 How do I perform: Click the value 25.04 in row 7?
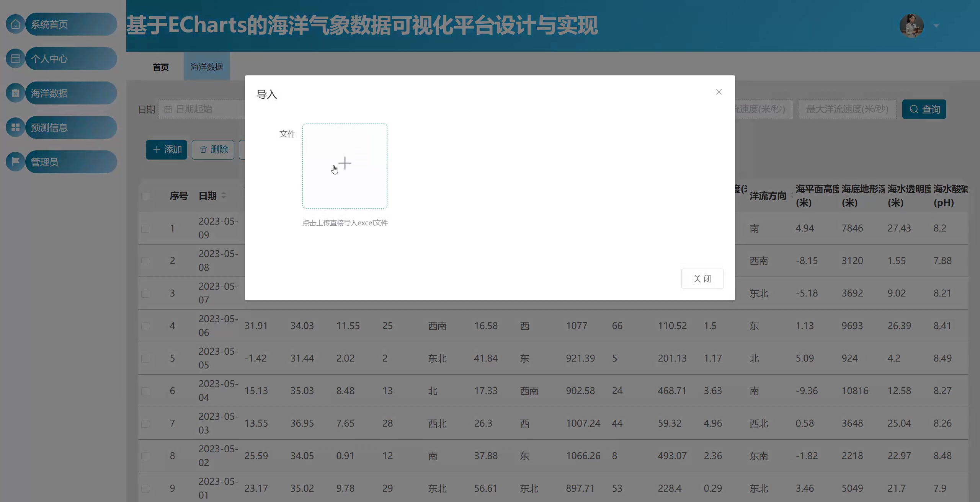899,423
